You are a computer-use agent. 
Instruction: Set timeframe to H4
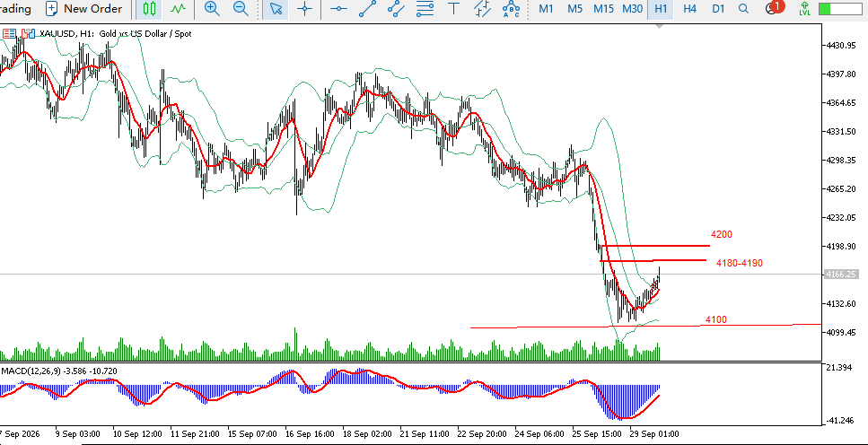[689, 9]
